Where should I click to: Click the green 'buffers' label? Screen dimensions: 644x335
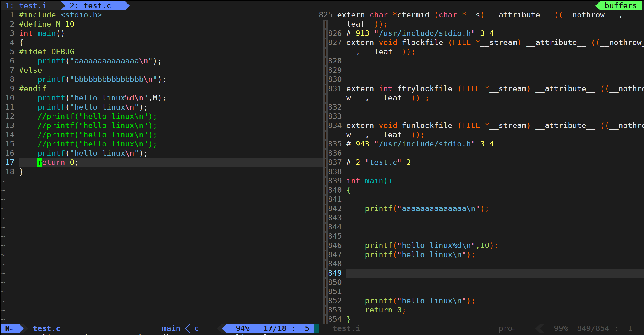click(x=620, y=5)
